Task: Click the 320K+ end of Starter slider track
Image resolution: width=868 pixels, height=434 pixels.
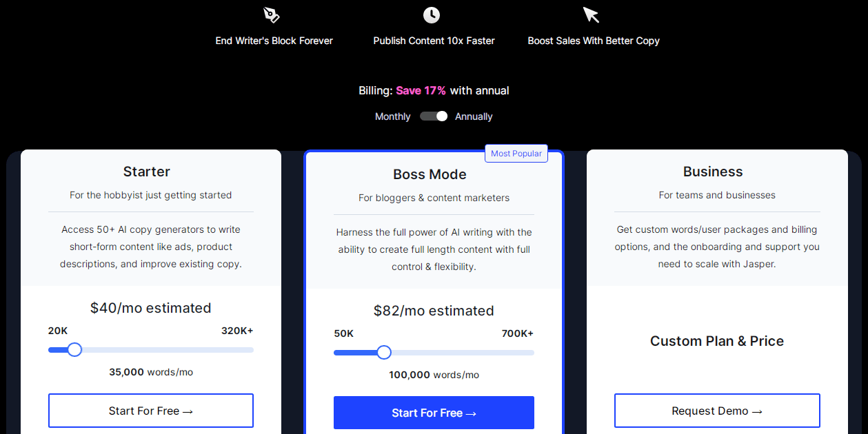Action: coord(250,350)
